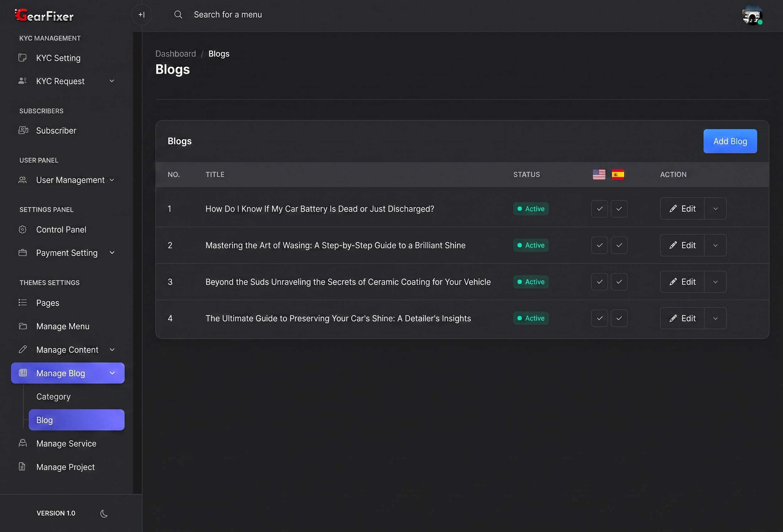
Task: Edit the Ceramic Coating blog
Action: [x=682, y=282]
